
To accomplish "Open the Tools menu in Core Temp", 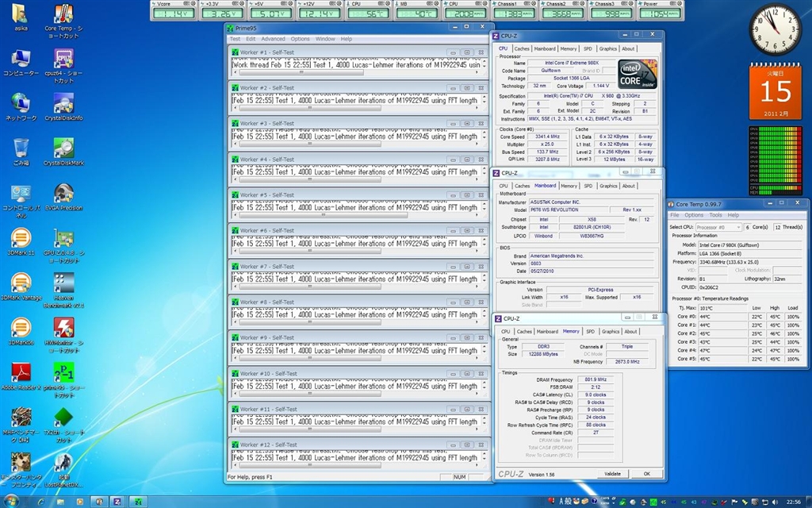I will [715, 215].
